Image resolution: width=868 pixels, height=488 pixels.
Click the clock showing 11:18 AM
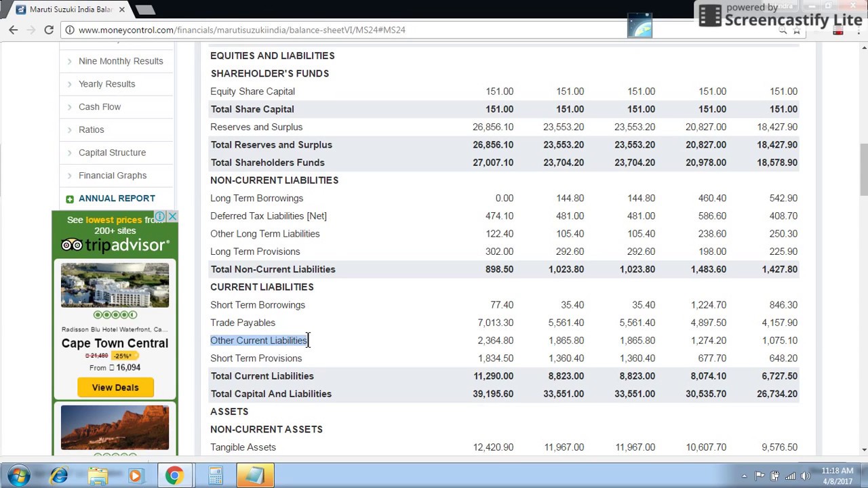coord(837,470)
